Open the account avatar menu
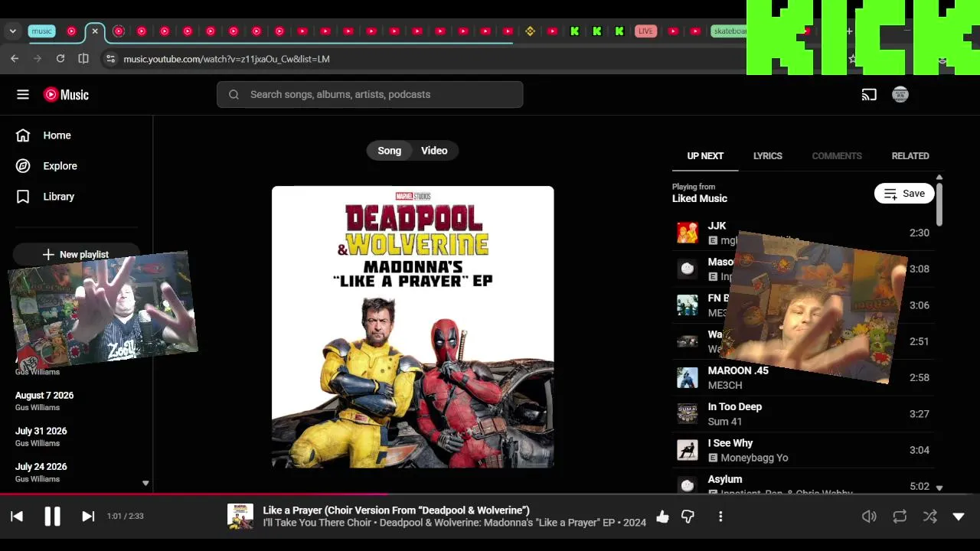This screenshot has height=551, width=980. pos(900,95)
